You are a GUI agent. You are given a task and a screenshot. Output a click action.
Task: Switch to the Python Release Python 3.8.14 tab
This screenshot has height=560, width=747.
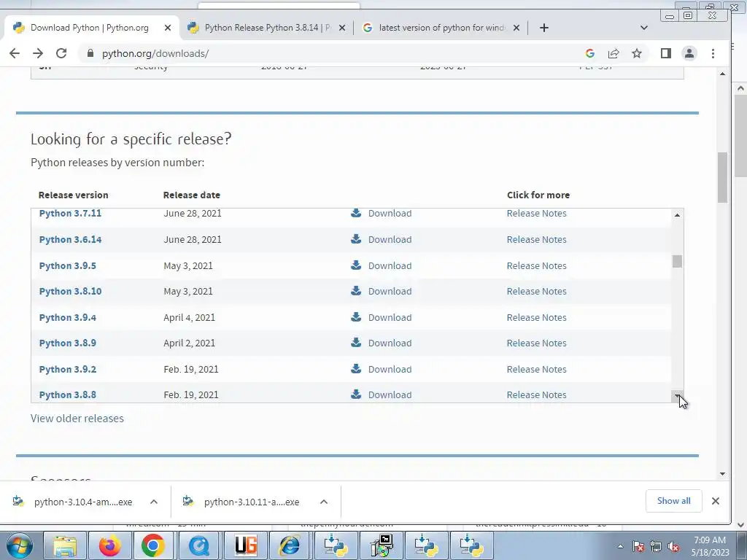click(x=268, y=28)
